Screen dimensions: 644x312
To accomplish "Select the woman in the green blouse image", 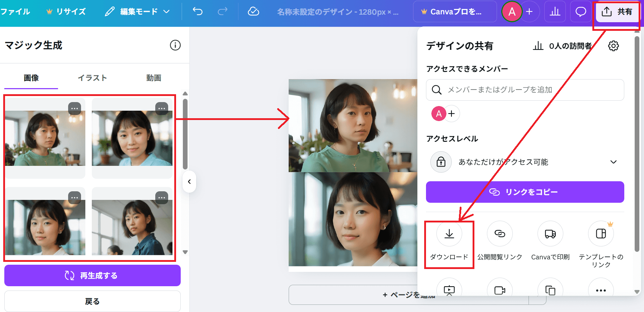I will pyautogui.click(x=45, y=138).
